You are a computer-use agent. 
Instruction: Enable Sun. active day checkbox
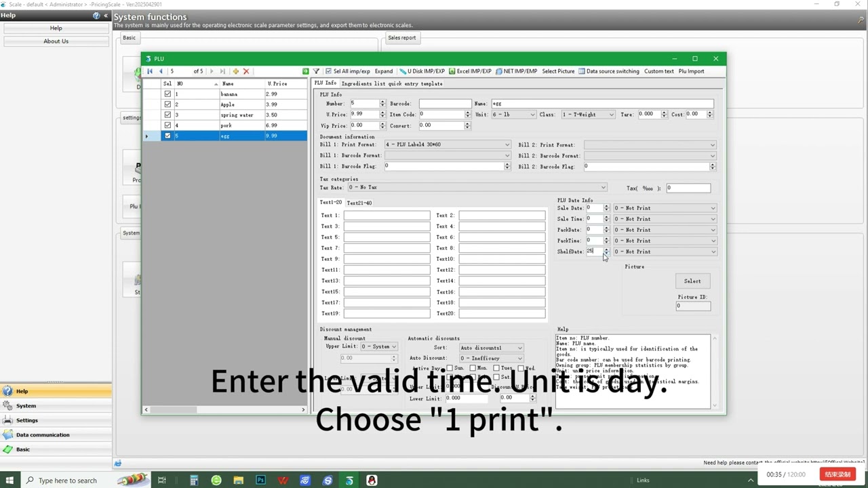(x=450, y=368)
